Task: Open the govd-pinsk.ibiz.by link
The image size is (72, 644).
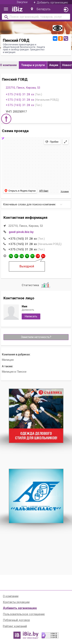Action: coord(21,232)
